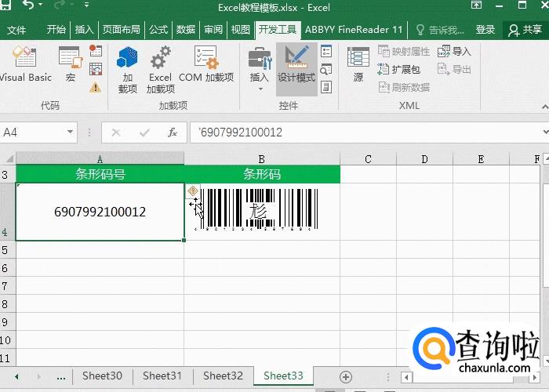Undo the last action
549x392 pixels.
29,5
